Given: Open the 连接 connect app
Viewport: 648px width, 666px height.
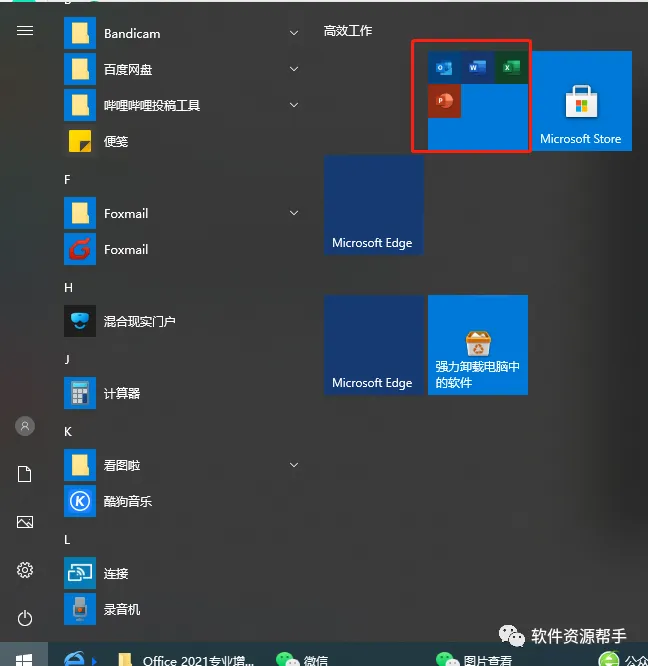Looking at the screenshot, I should (185, 573).
